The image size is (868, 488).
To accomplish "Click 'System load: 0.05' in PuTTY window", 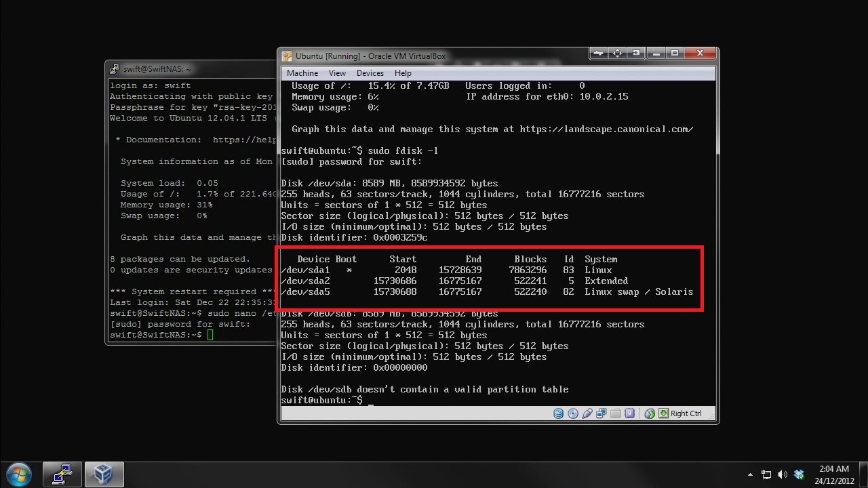I will point(170,183).
